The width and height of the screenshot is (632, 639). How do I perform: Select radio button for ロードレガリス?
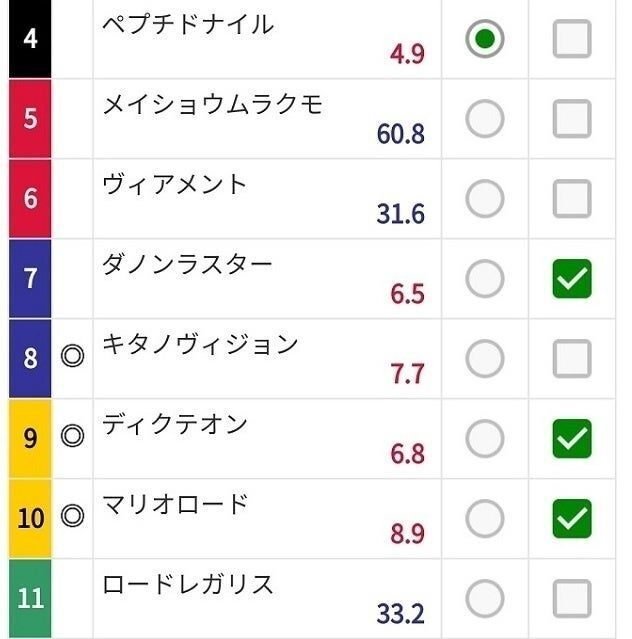coord(485,598)
